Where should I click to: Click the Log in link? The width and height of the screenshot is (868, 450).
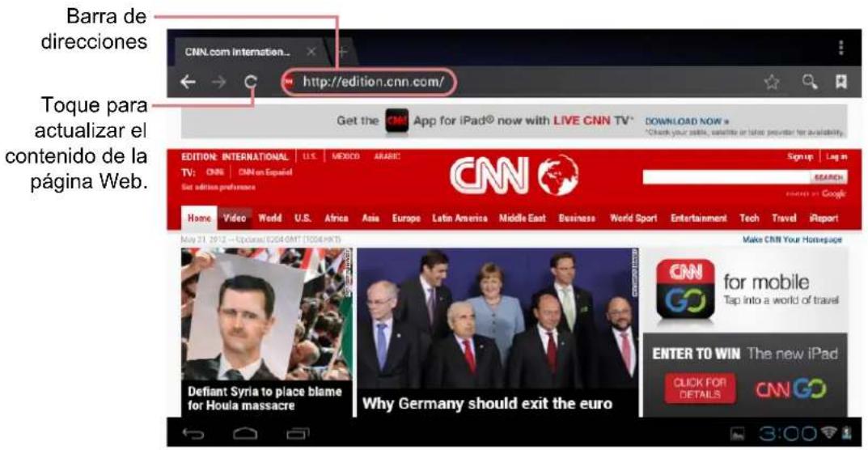tap(836, 157)
